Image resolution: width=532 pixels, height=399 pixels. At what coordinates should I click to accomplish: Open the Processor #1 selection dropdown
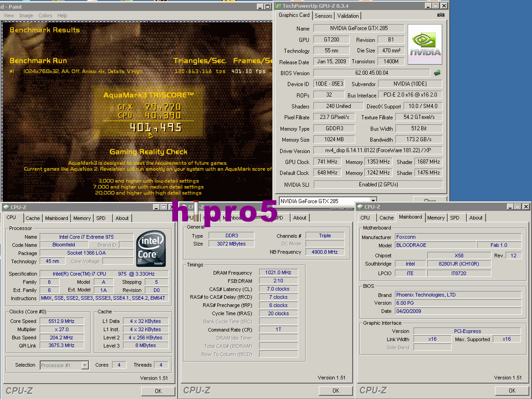(x=85, y=365)
